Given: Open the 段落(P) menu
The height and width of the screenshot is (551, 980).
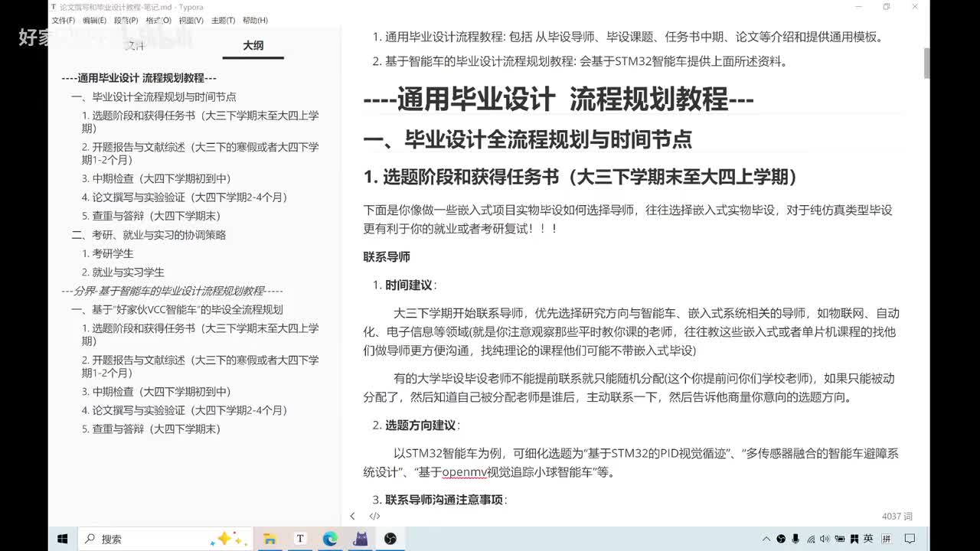Looking at the screenshot, I should [126, 20].
